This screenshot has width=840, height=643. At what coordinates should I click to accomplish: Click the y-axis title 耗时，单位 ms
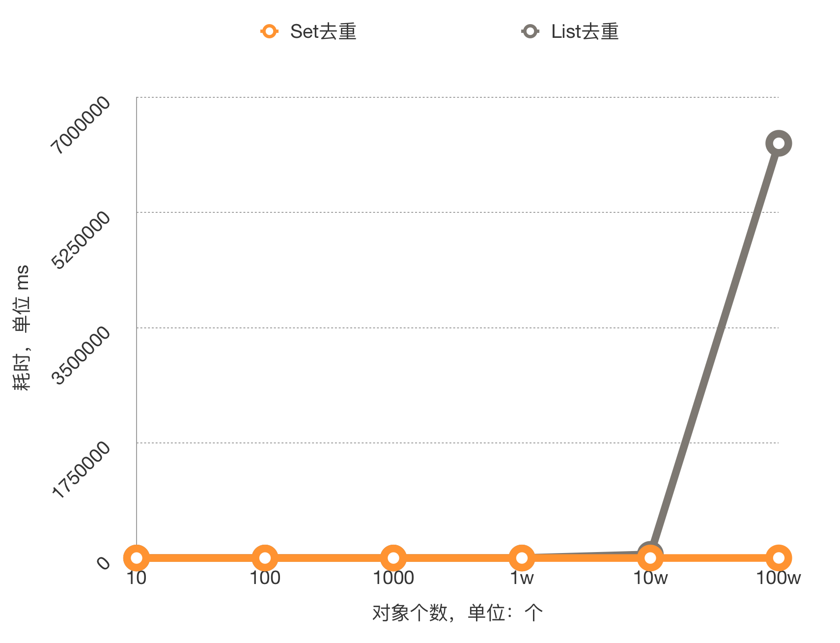tap(22, 327)
